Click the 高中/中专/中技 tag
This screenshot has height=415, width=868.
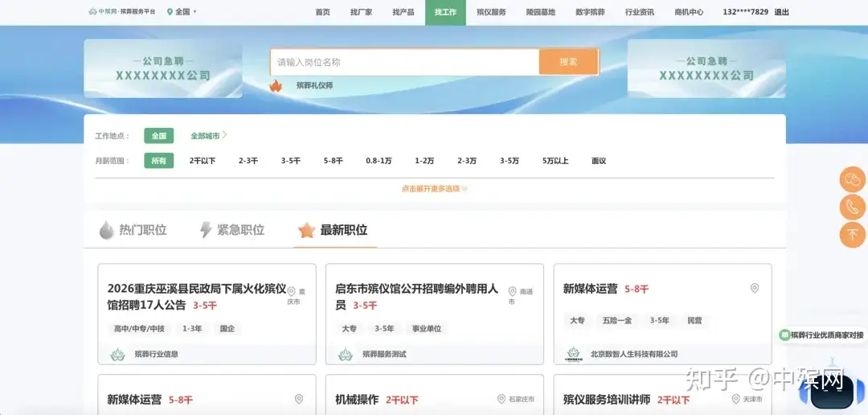pyautogui.click(x=140, y=329)
